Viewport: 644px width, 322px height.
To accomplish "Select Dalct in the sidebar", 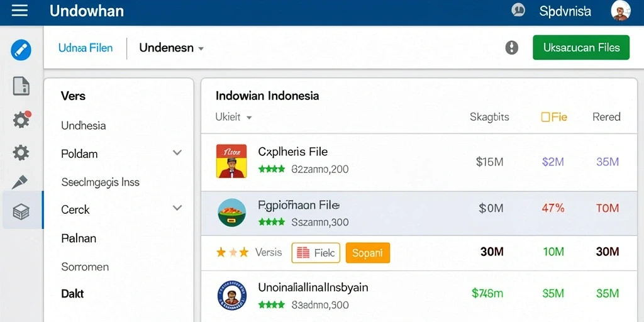I will click(72, 294).
